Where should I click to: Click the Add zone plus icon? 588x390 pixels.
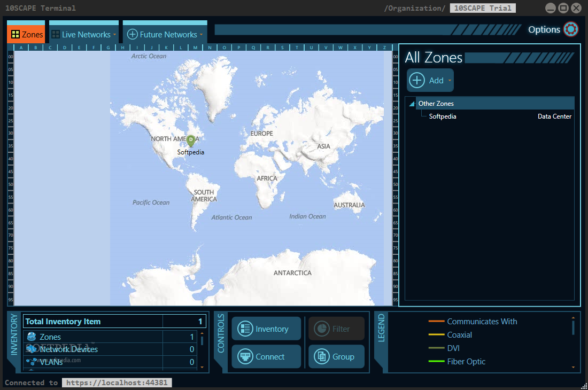416,80
